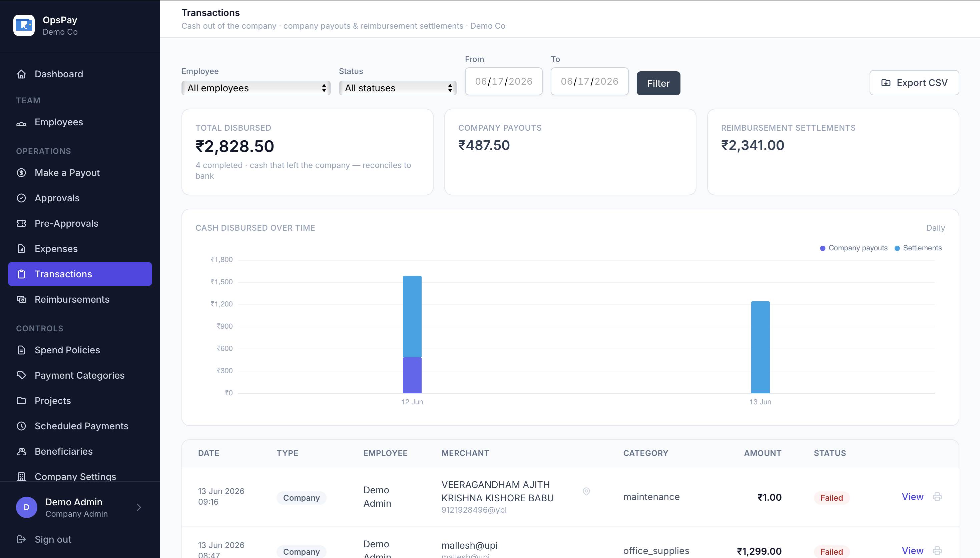Click the 13 Jun settlements bar
Image resolution: width=980 pixels, height=558 pixels.
click(x=760, y=347)
